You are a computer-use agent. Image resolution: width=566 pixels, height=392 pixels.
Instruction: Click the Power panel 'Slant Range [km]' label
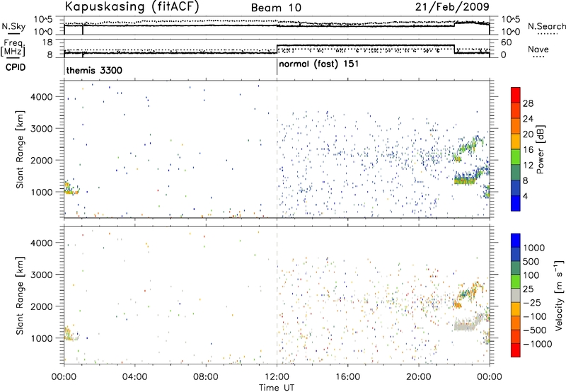click(20, 149)
